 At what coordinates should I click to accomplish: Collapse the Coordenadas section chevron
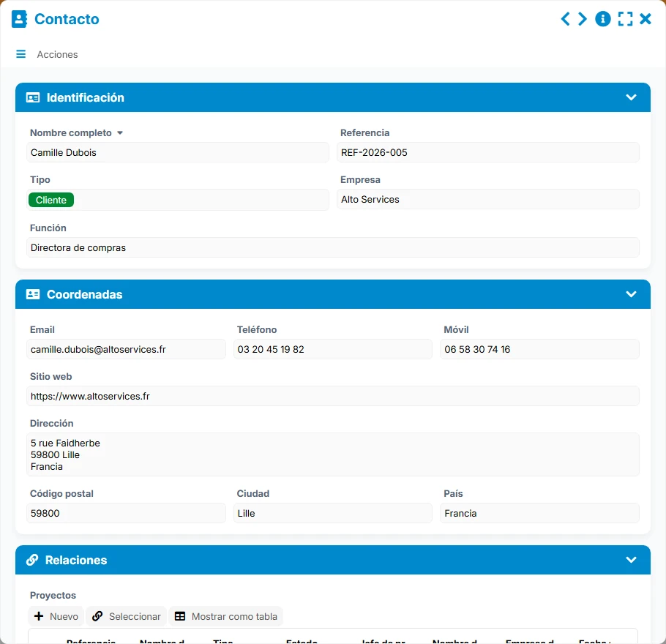(x=631, y=294)
